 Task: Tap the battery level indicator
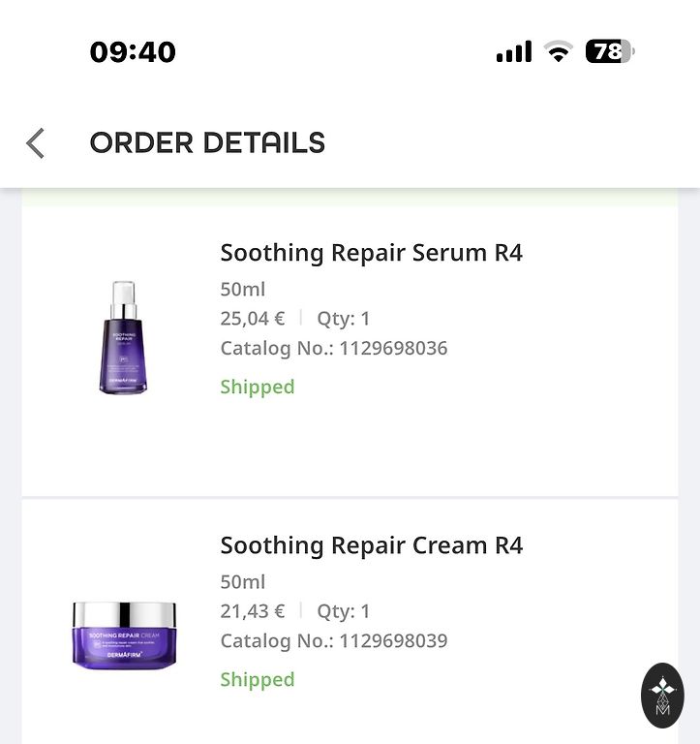click(x=609, y=51)
